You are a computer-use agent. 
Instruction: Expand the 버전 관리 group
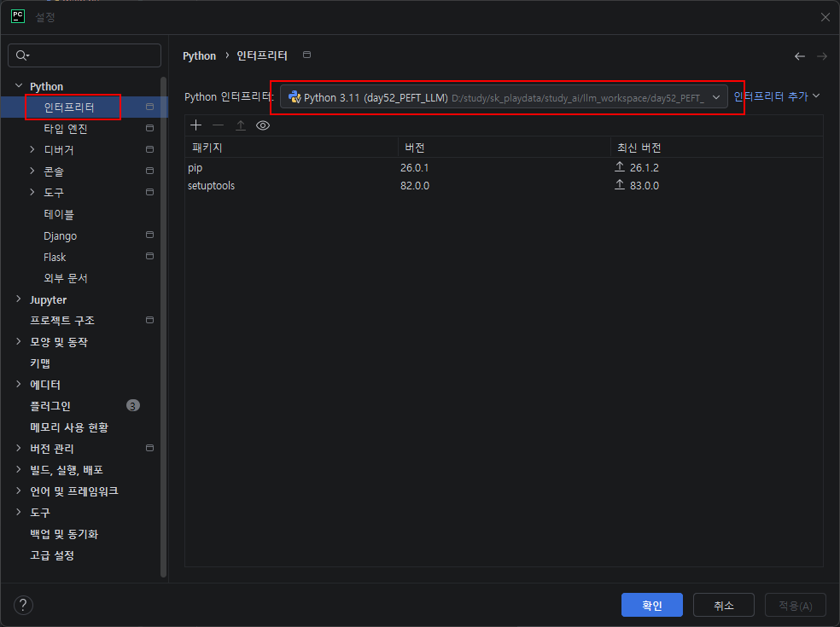point(19,448)
